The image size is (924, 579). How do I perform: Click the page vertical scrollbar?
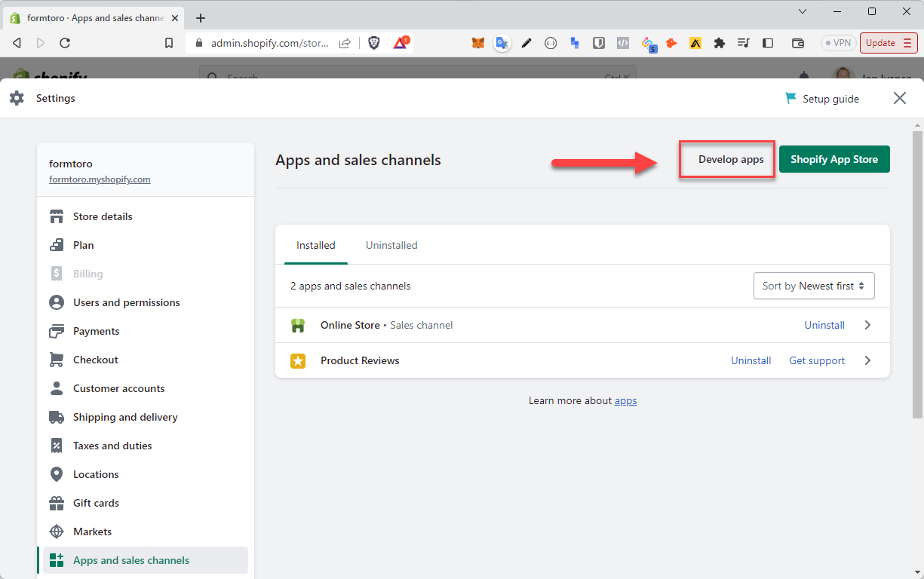coord(917,275)
